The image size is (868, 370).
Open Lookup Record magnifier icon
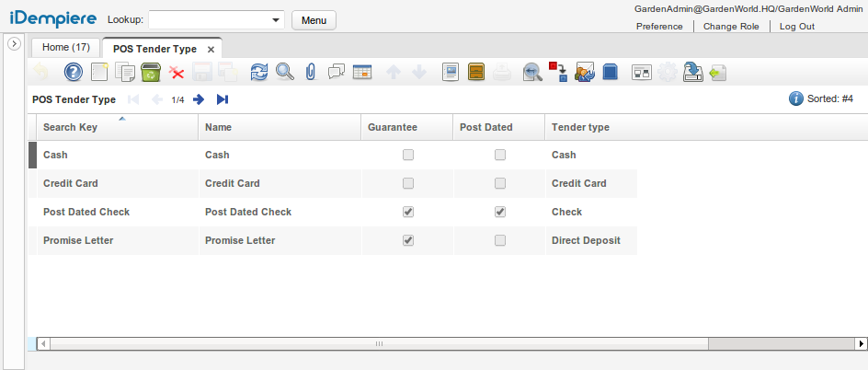pyautogui.click(x=285, y=72)
